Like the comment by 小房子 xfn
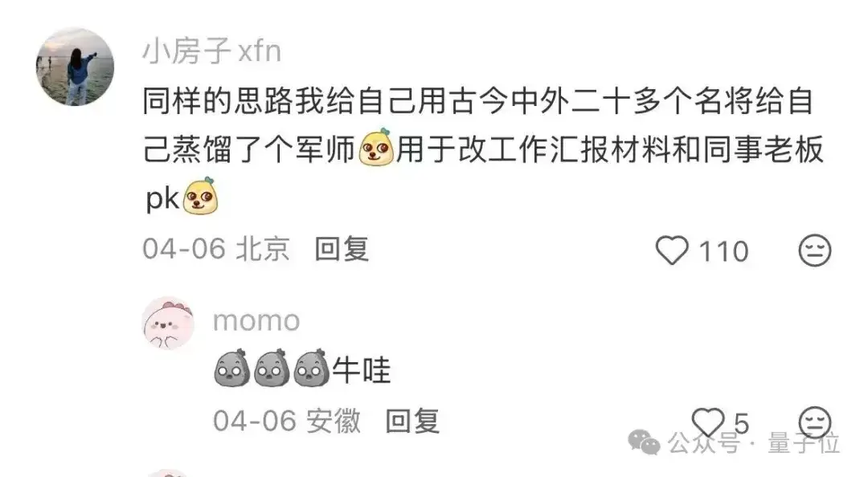 click(x=672, y=251)
